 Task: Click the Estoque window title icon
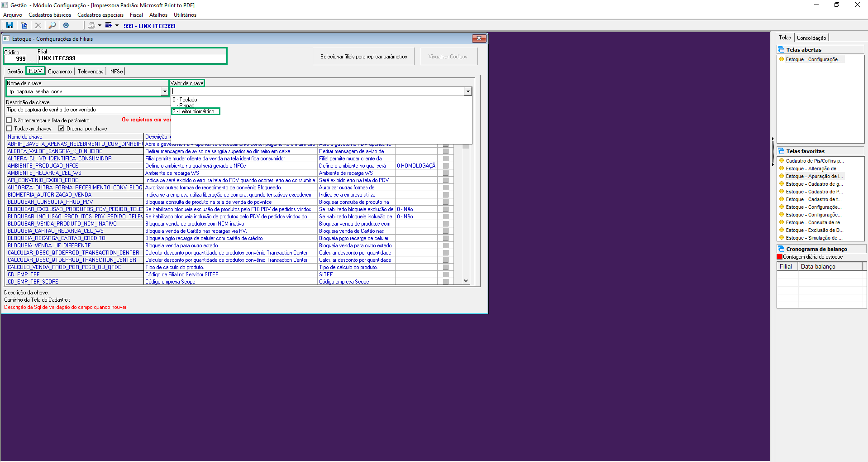point(7,38)
